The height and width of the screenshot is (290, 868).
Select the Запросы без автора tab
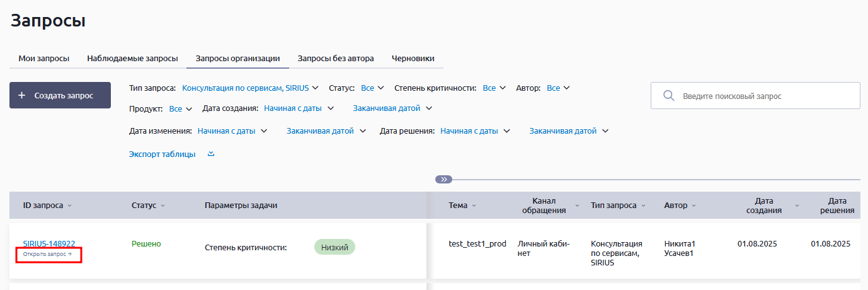(336, 58)
